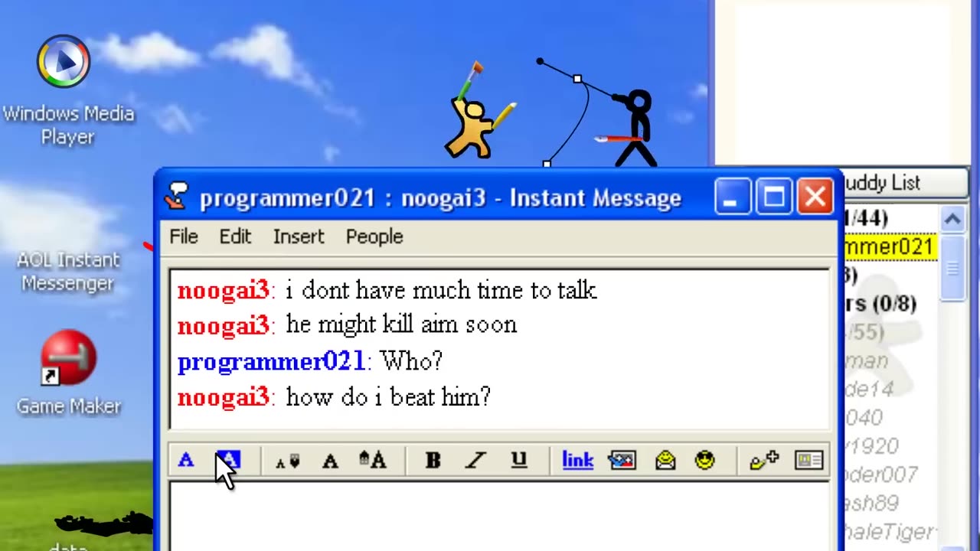
Task: Open the File menu
Action: click(x=184, y=236)
